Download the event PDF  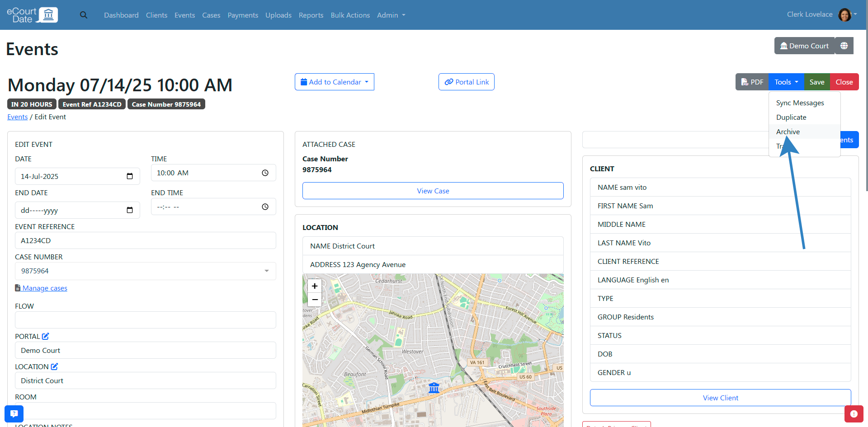pos(752,82)
